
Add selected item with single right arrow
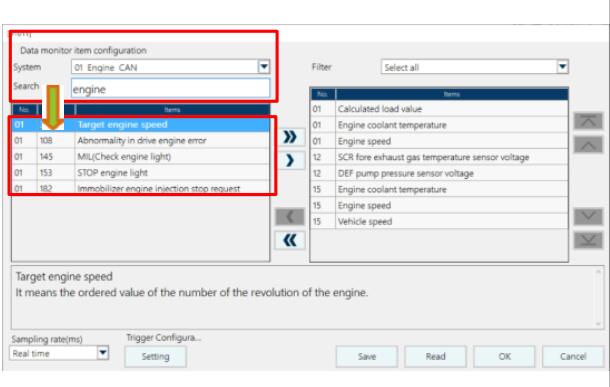290,160
